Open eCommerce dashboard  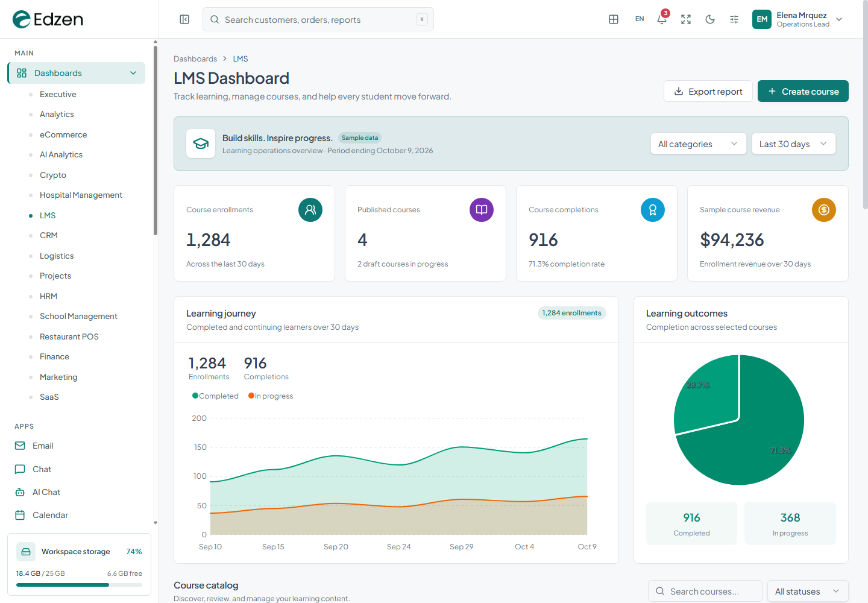click(x=63, y=134)
